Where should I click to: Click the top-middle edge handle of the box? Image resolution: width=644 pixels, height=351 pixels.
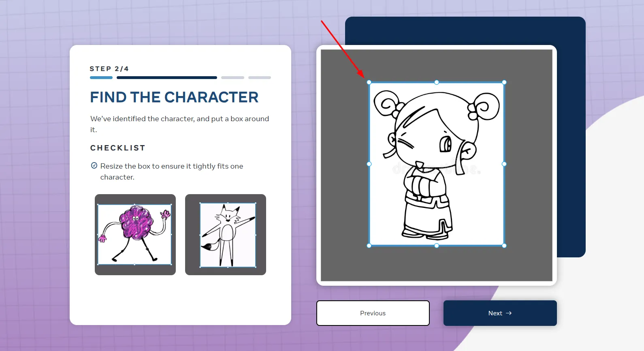(x=437, y=82)
